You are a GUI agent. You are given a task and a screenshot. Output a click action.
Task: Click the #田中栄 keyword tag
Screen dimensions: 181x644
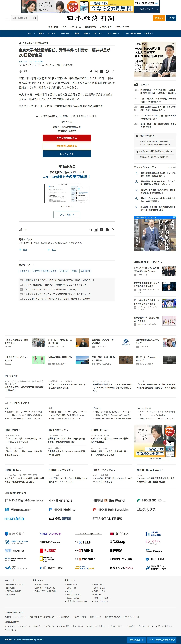pos(64,271)
